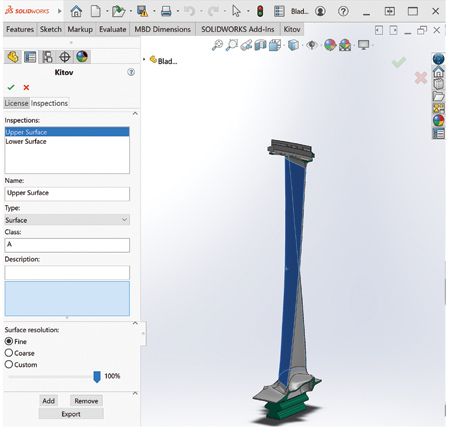
Task: Open the Display Style cube icon
Action: (x=293, y=45)
